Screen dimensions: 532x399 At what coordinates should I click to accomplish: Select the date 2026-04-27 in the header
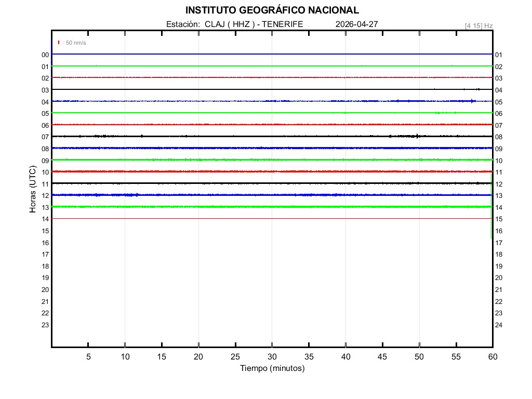tap(356, 24)
